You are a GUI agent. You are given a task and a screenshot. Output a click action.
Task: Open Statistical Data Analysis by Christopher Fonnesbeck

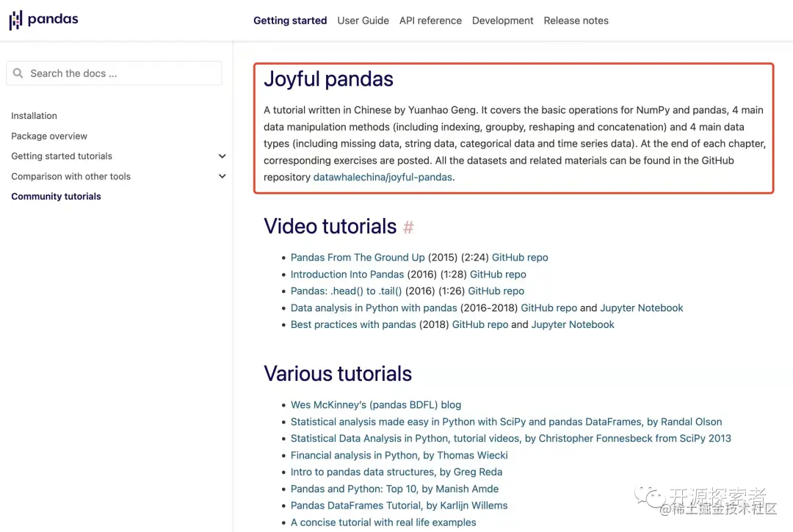tap(511, 439)
